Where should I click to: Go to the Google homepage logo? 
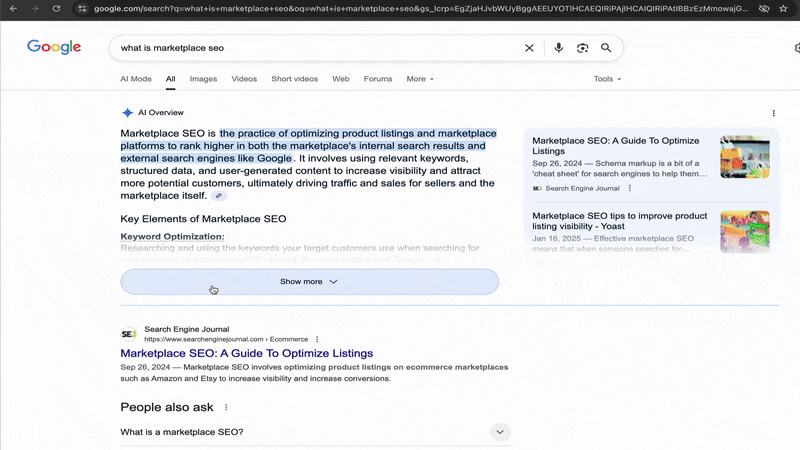(x=54, y=47)
